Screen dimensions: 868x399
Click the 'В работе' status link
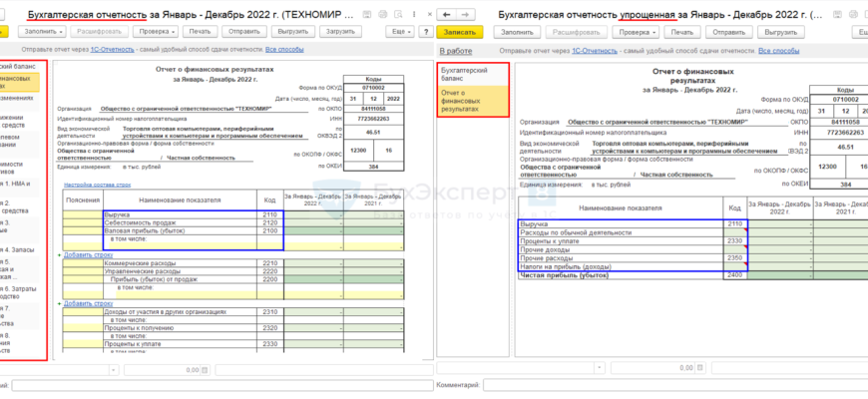click(455, 50)
